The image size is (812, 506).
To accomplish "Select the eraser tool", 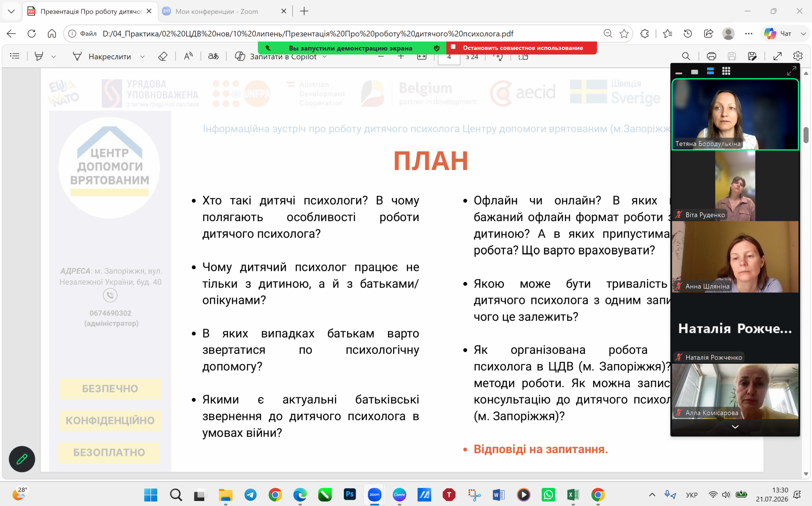I will pyautogui.click(x=163, y=56).
